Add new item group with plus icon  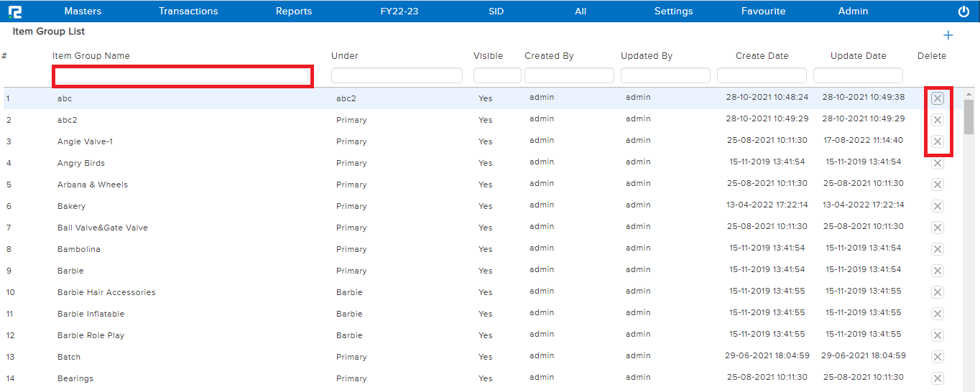tap(948, 35)
